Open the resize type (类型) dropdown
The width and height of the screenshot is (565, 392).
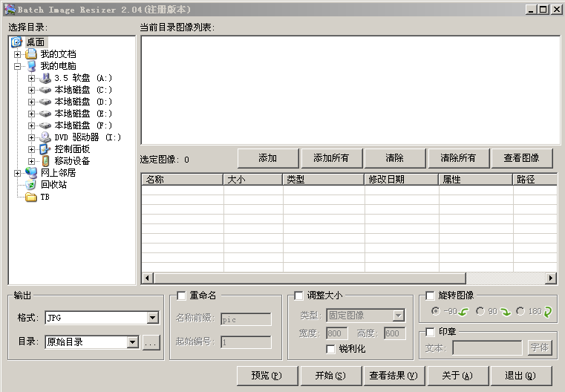(398, 316)
